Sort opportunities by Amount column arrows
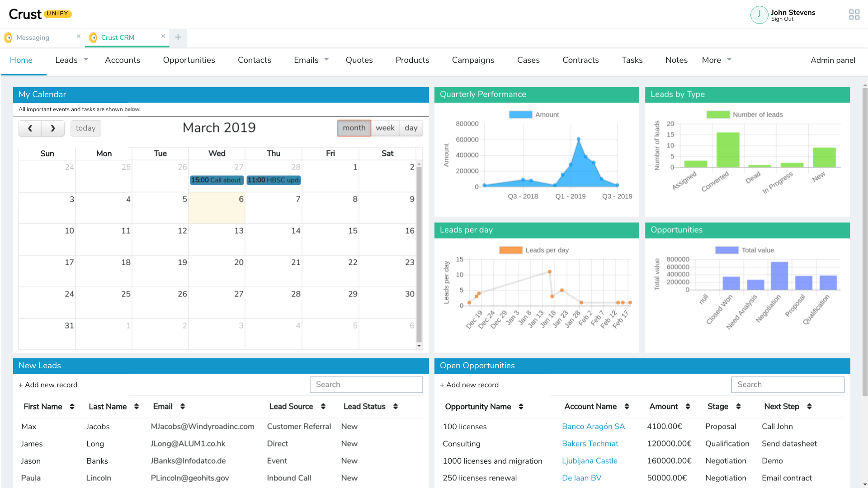Viewport: 868px width, 488px height. [x=688, y=407]
